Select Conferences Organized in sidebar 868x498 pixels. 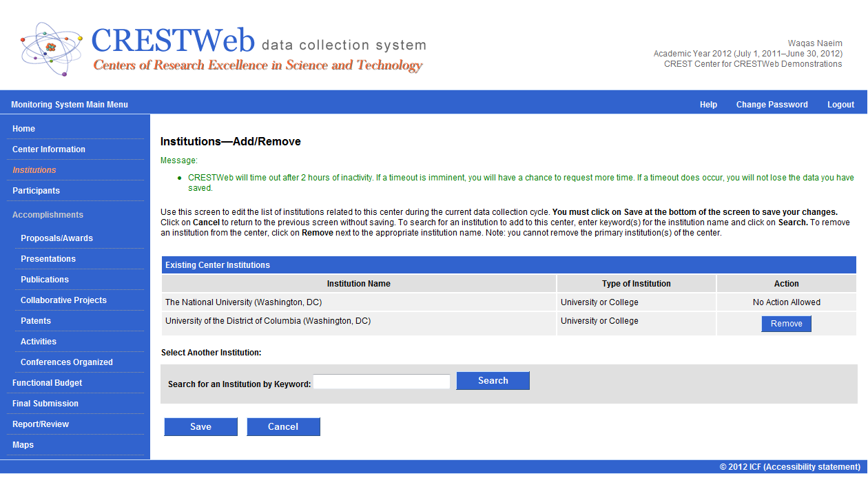click(67, 362)
